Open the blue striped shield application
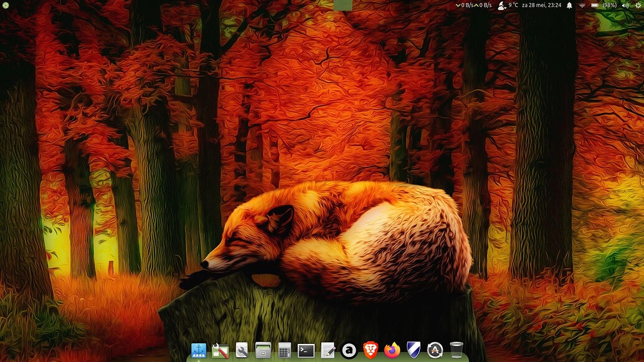The width and height of the screenshot is (644, 362). [x=414, y=350]
